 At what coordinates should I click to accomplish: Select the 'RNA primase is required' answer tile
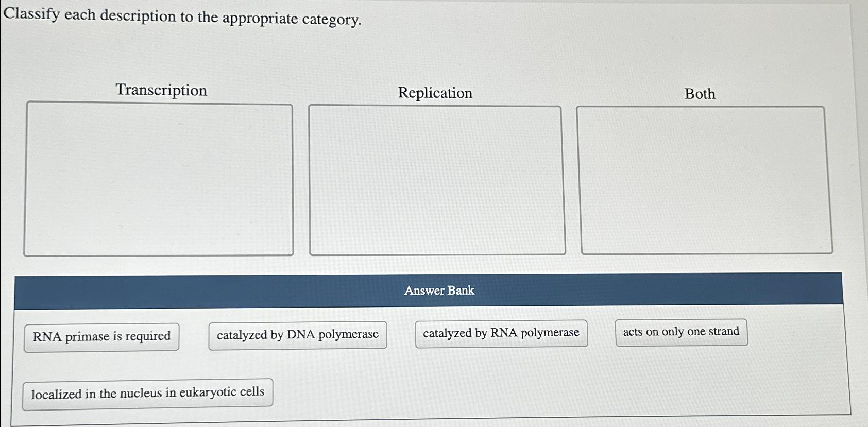pos(101,336)
